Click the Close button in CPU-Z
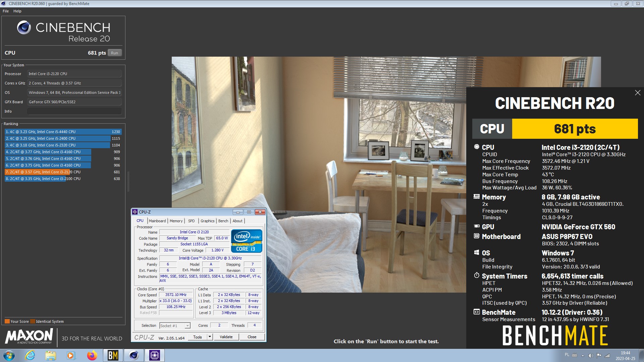 coord(252,337)
